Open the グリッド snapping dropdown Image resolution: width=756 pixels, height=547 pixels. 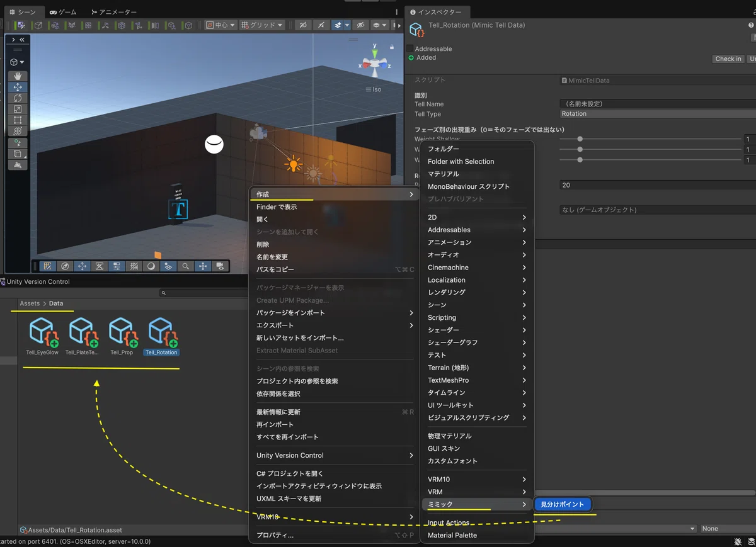(263, 25)
